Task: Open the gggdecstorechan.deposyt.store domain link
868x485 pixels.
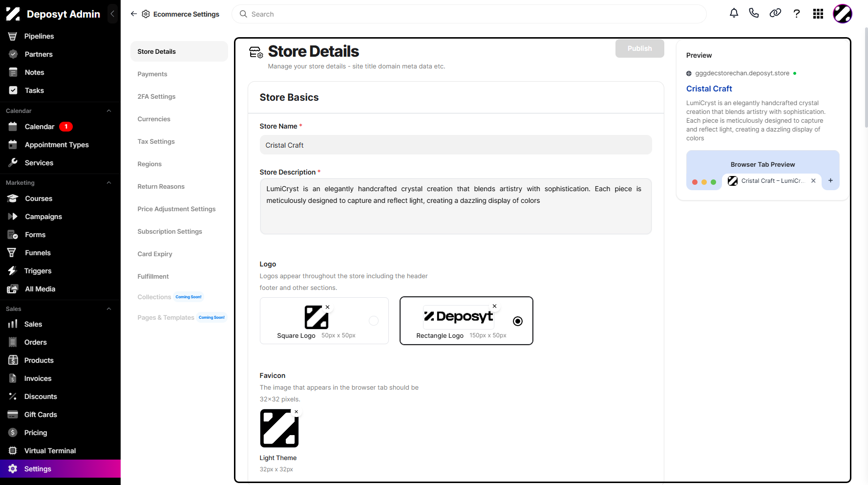Action: [x=742, y=73]
